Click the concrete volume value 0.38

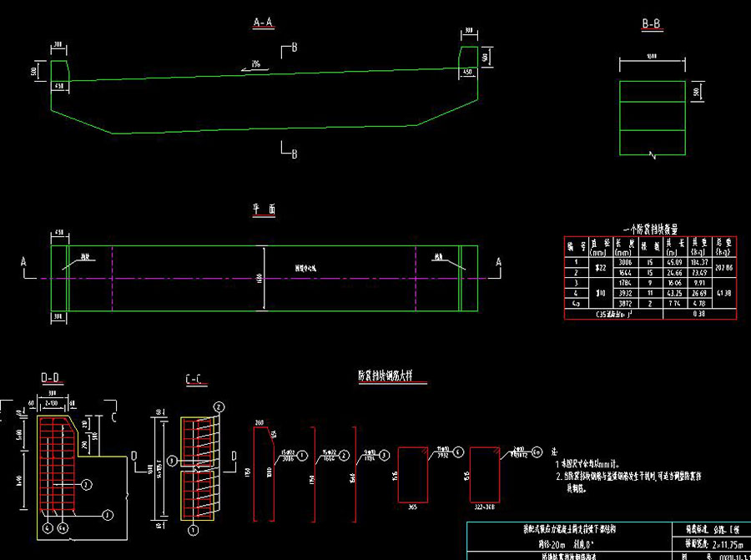click(x=699, y=315)
